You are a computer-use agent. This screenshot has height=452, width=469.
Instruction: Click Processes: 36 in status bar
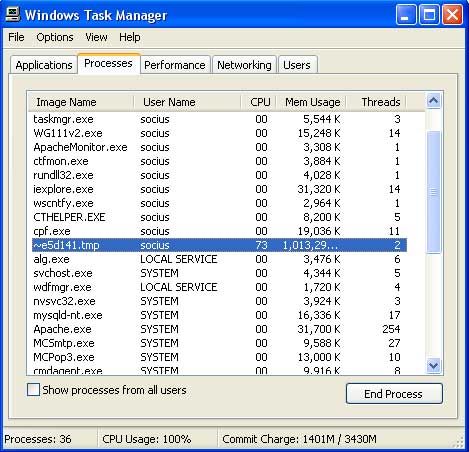click(x=38, y=439)
